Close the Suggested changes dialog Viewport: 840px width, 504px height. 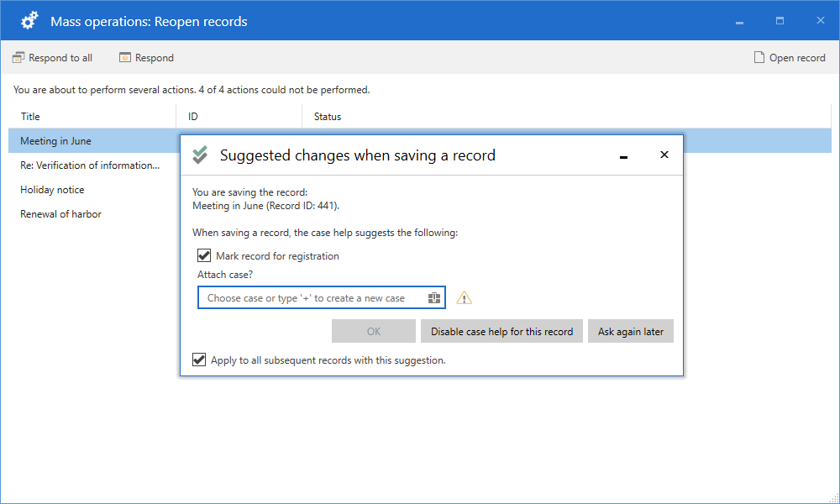coord(664,155)
